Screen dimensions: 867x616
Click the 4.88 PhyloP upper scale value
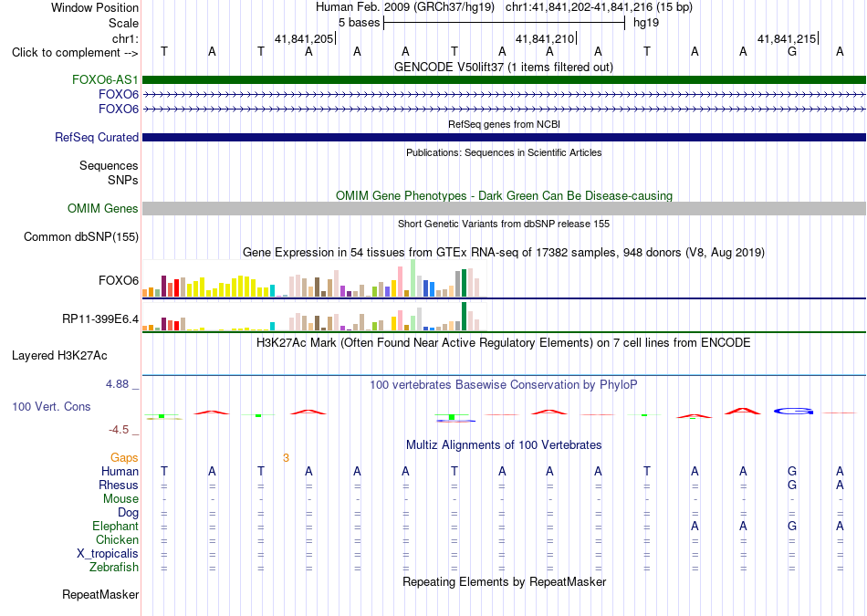tap(117, 384)
